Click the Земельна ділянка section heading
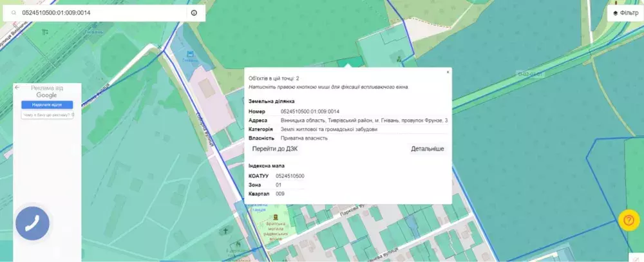The height and width of the screenshot is (262, 644). click(x=271, y=101)
